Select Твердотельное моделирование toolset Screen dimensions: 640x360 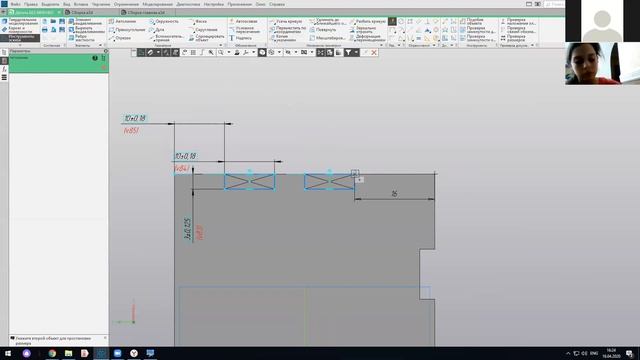click(20, 21)
